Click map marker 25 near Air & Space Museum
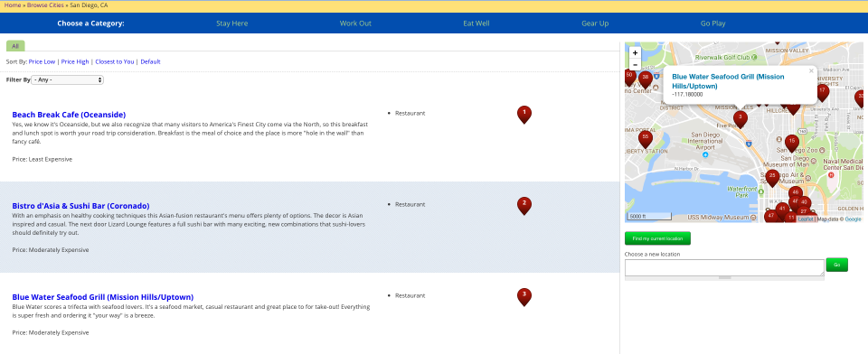Screen dimensions: 868x354 [773, 178]
